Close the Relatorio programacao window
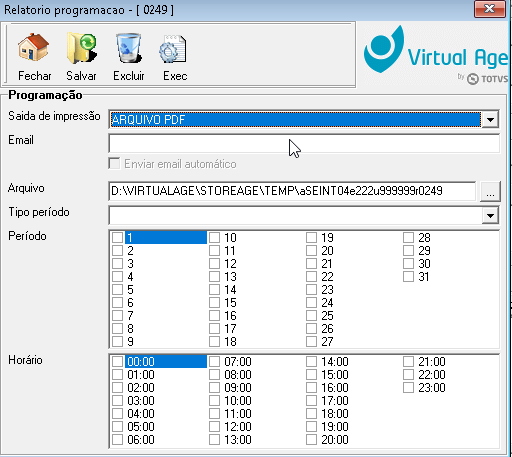This screenshot has width=512, height=457. [489, 9]
